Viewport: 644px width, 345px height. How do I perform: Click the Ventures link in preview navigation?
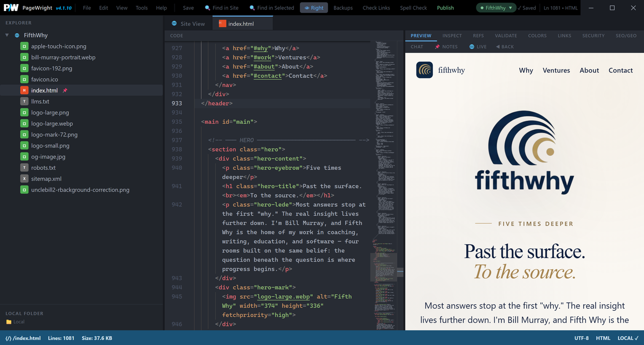tap(556, 70)
